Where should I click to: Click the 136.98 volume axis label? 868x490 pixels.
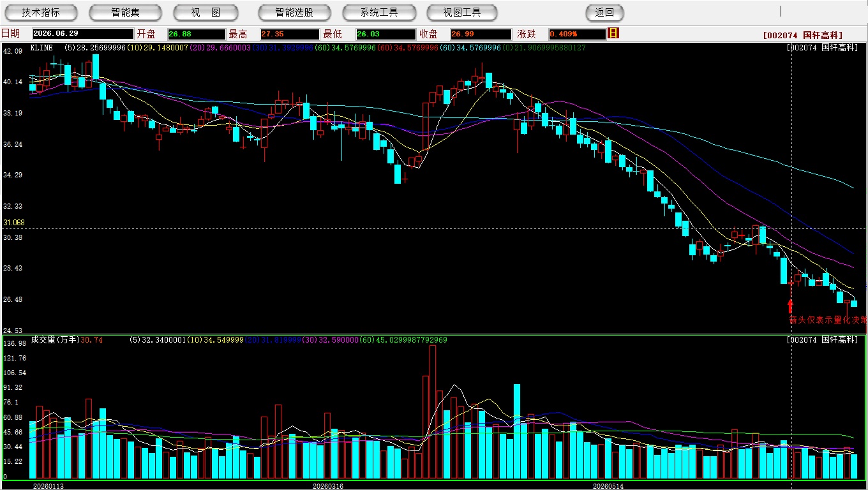click(15, 344)
